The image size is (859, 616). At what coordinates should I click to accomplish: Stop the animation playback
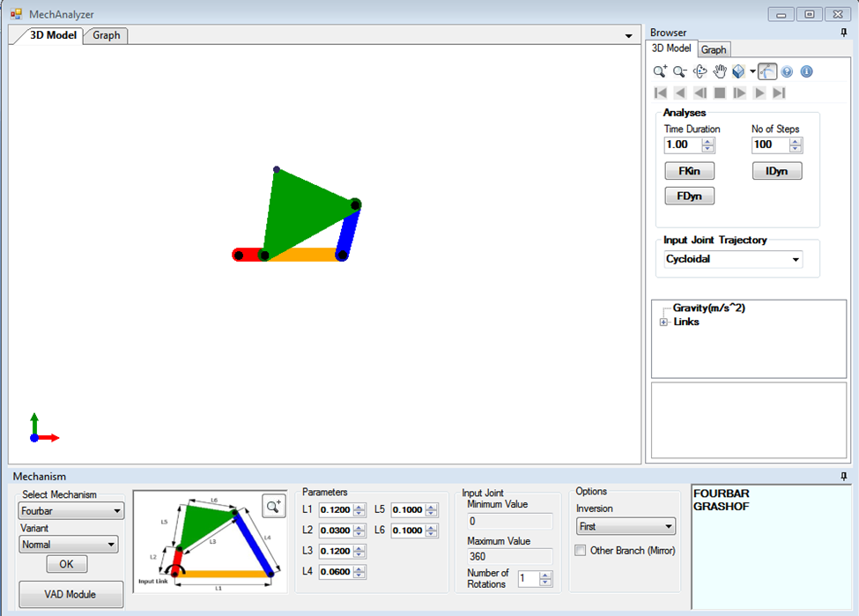pos(720,93)
